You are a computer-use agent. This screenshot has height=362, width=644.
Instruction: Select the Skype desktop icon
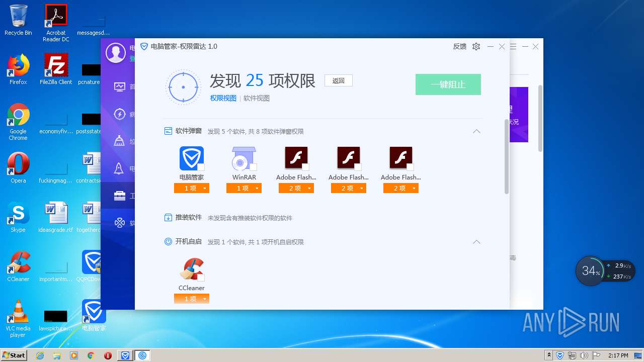pyautogui.click(x=18, y=217)
